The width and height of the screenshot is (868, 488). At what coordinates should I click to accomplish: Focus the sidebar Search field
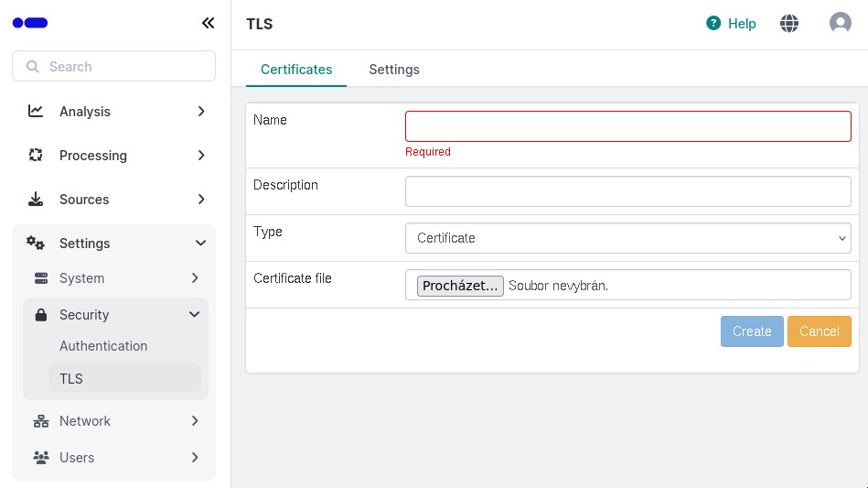114,67
